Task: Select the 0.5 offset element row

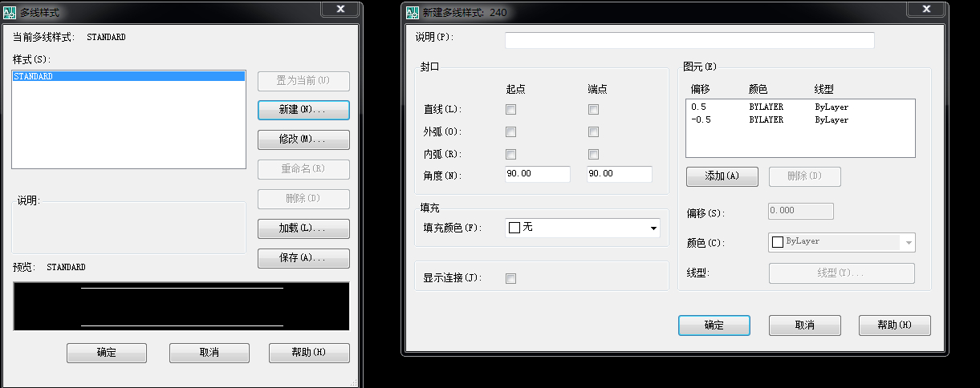Action: [800, 107]
